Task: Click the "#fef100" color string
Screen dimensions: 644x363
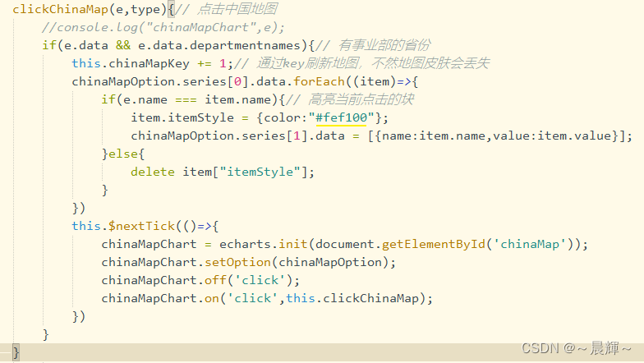Action: [342, 117]
